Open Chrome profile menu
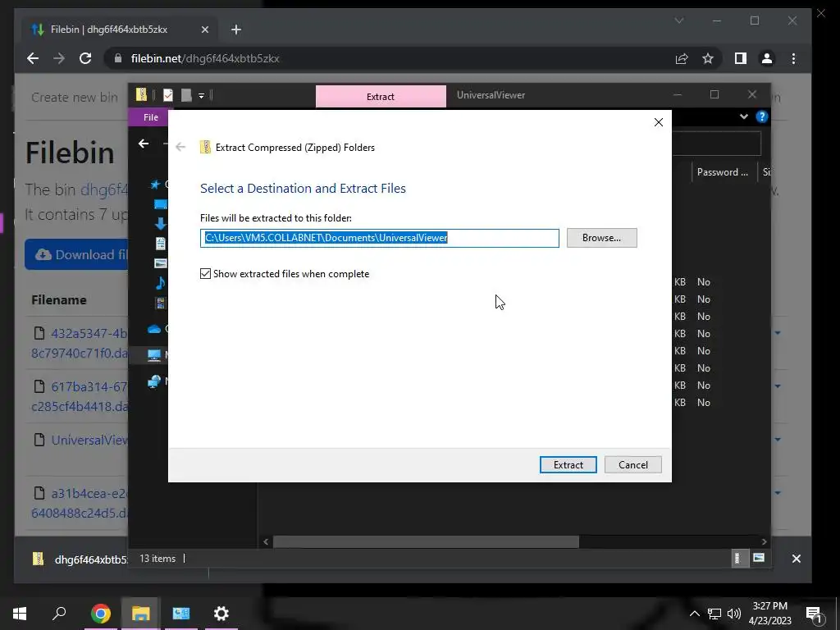 (x=767, y=58)
